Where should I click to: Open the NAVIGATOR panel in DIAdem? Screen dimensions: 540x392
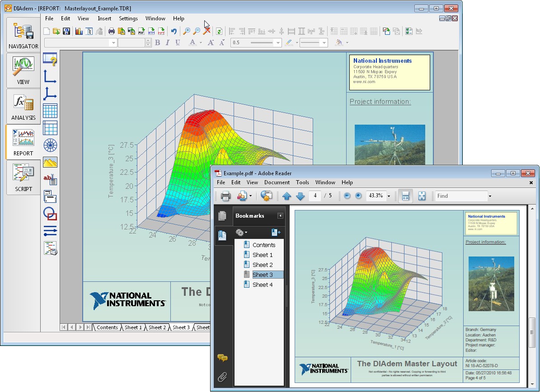pos(23,35)
